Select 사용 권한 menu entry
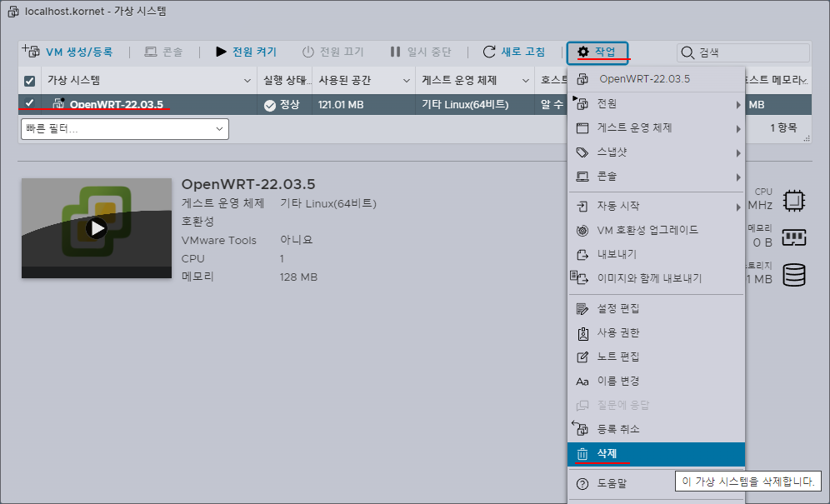 tap(656, 333)
